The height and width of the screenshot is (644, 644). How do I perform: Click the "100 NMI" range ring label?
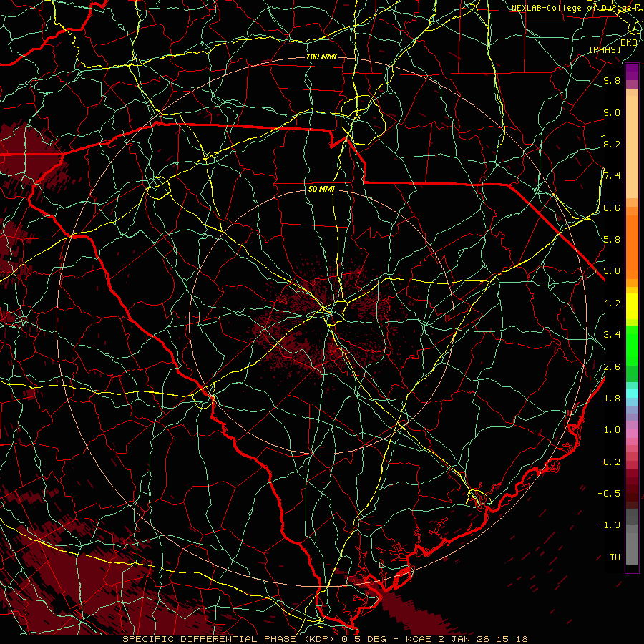(x=321, y=57)
